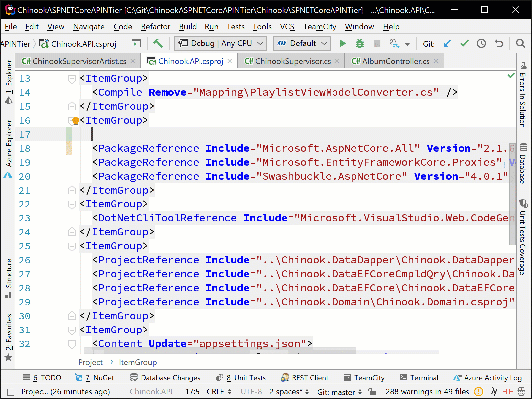Toggle tool window bars icon in status bar
Screen dimensions: 532x399
point(11,392)
